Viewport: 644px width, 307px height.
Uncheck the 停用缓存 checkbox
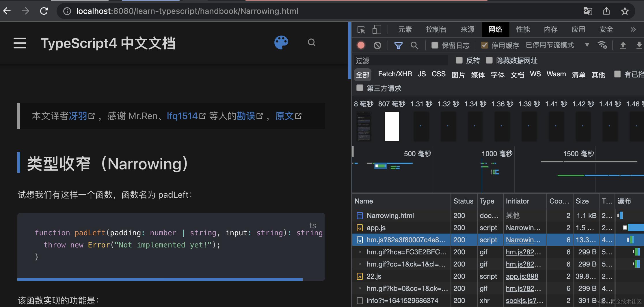point(484,45)
